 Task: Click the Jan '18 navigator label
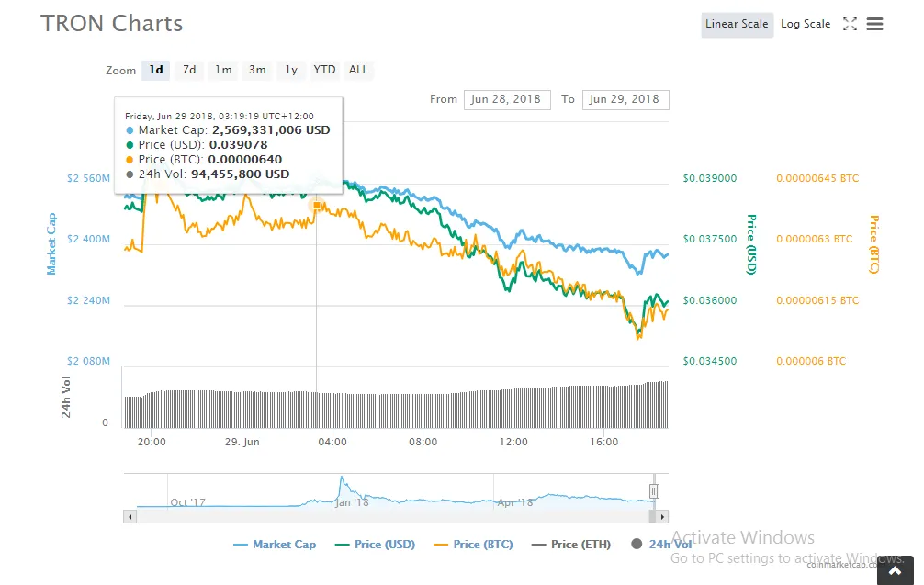pos(352,502)
